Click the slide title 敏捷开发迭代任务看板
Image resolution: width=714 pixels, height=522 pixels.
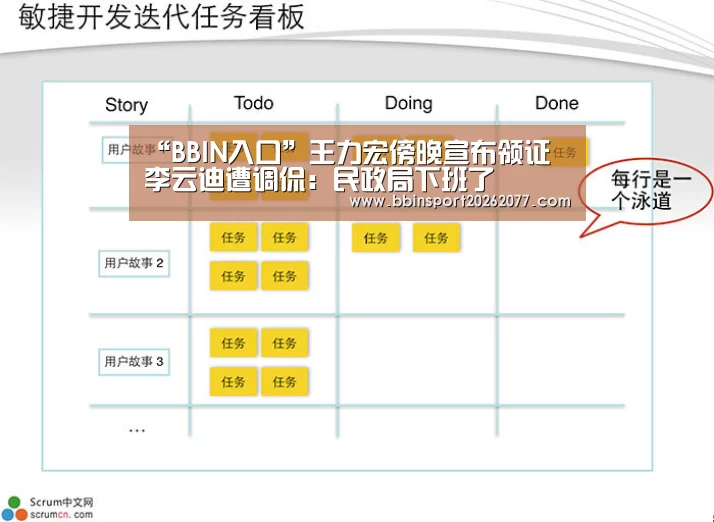coord(161,17)
